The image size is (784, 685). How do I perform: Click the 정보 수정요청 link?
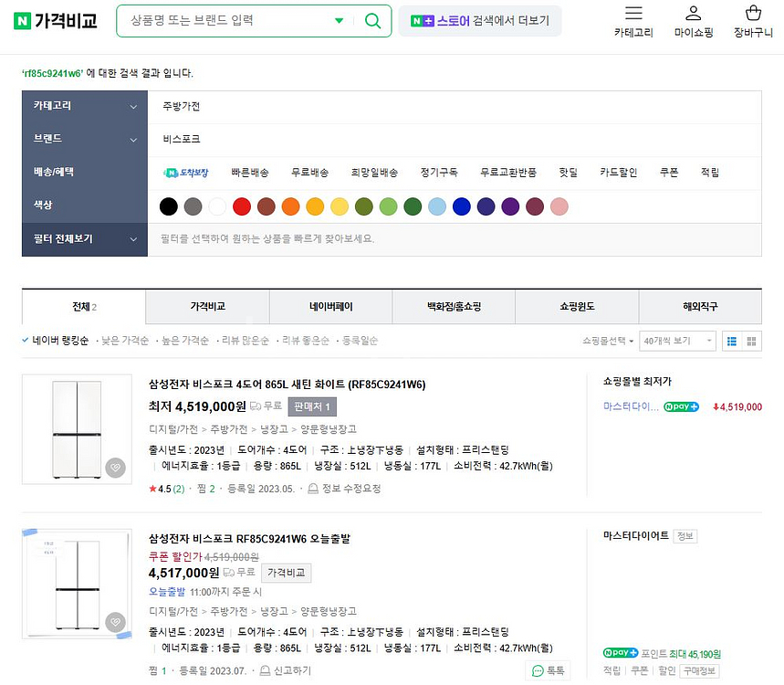[x=344, y=489]
